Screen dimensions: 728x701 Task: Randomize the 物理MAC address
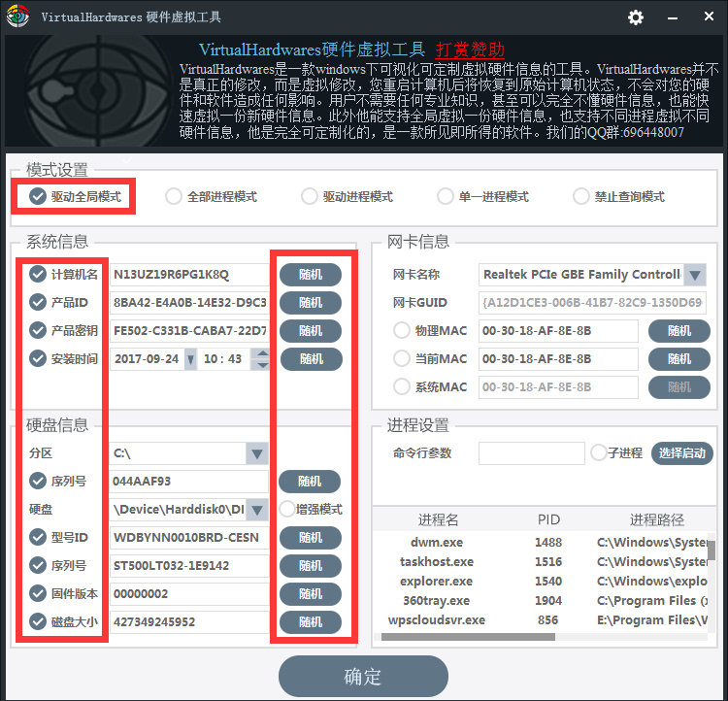click(x=679, y=331)
